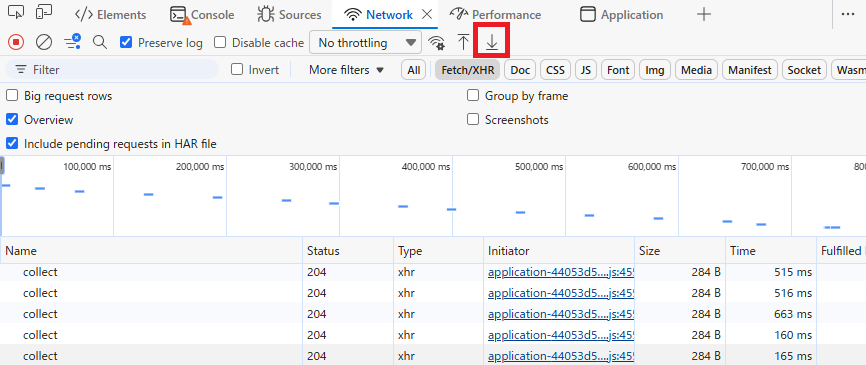Click the Export HAR download arrow
The height and width of the screenshot is (365, 866).
[x=492, y=43]
